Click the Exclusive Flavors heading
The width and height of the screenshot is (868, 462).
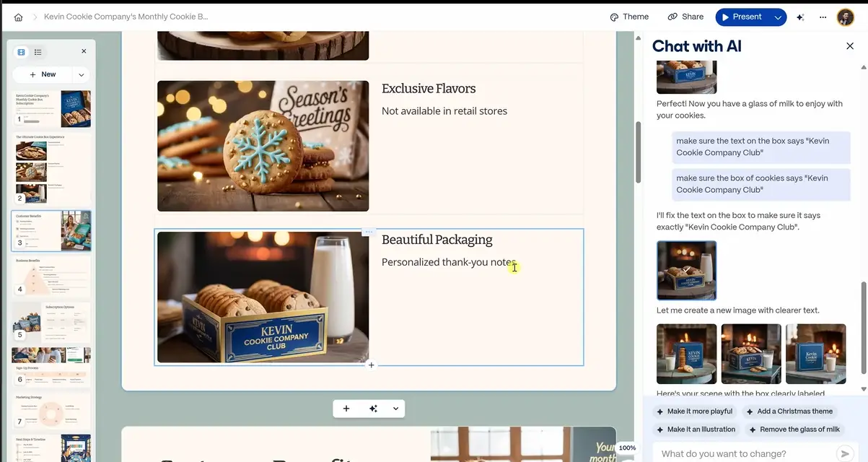pyautogui.click(x=429, y=89)
